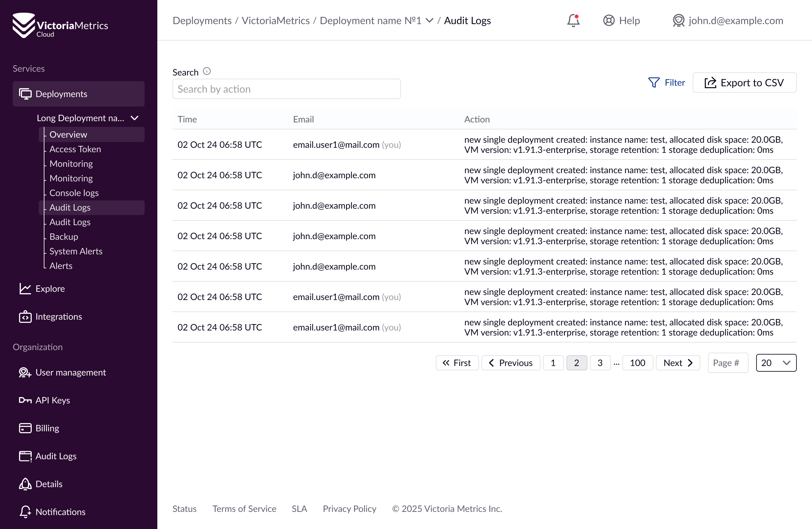Open Console logs in the sidebar
This screenshot has width=812, height=529.
(x=74, y=193)
